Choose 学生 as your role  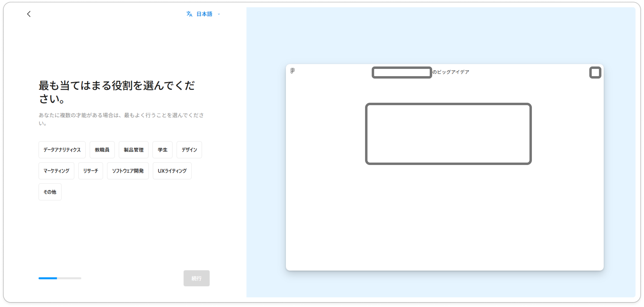coord(162,150)
